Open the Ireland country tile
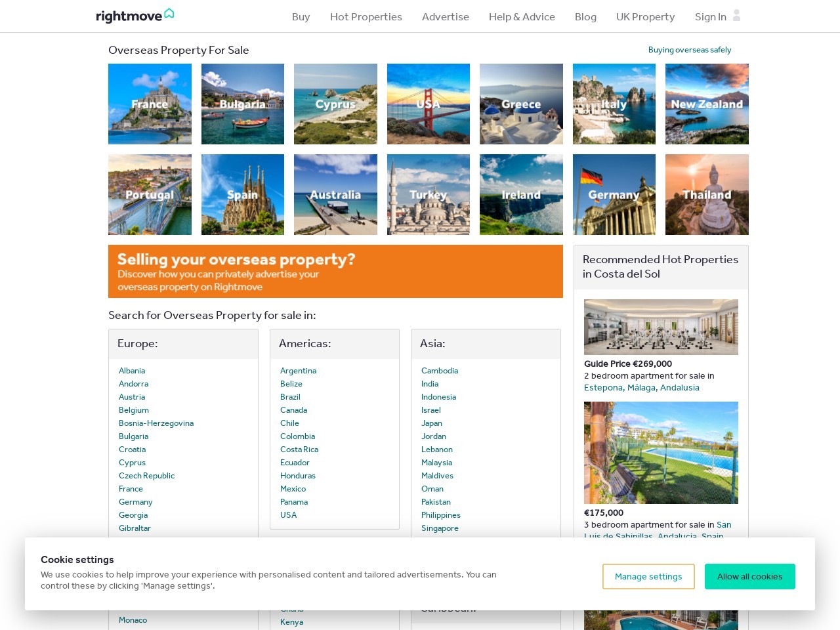The height and width of the screenshot is (630, 840). (521, 194)
